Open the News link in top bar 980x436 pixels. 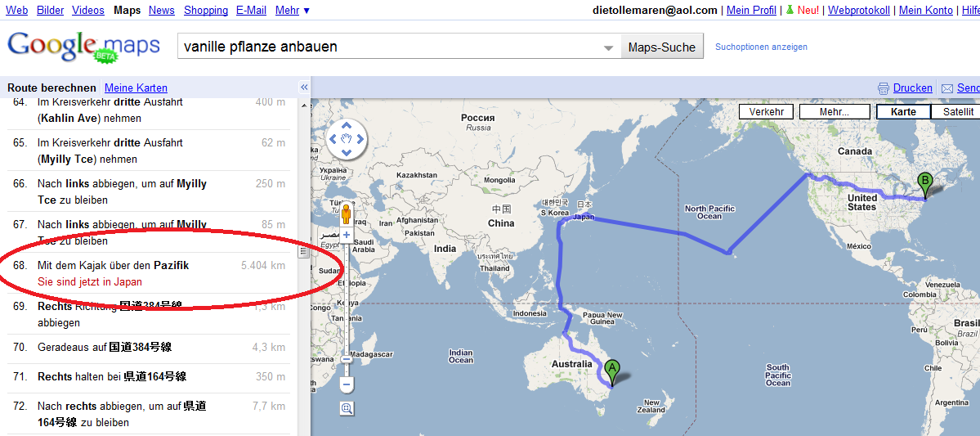162,10
